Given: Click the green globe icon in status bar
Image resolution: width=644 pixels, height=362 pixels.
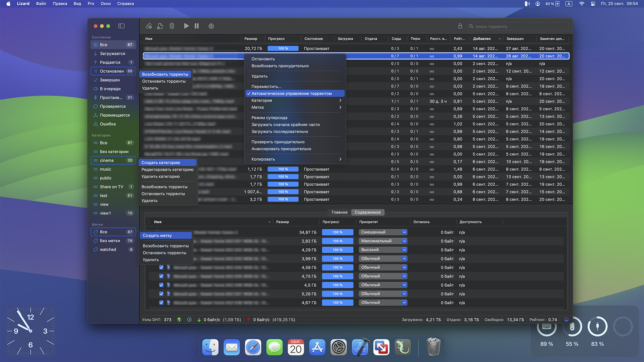Looking at the screenshot, I should coord(179,320).
